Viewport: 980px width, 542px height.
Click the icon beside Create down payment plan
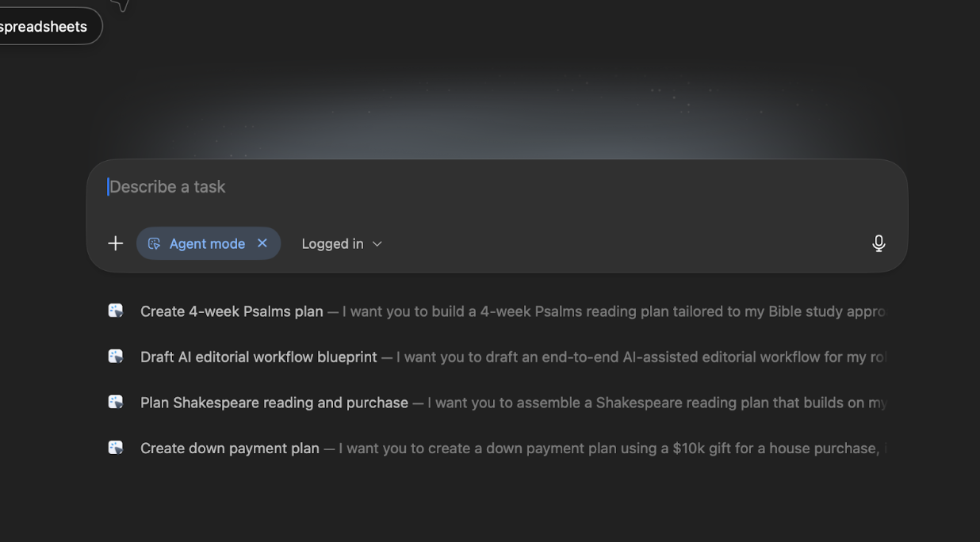click(x=116, y=448)
